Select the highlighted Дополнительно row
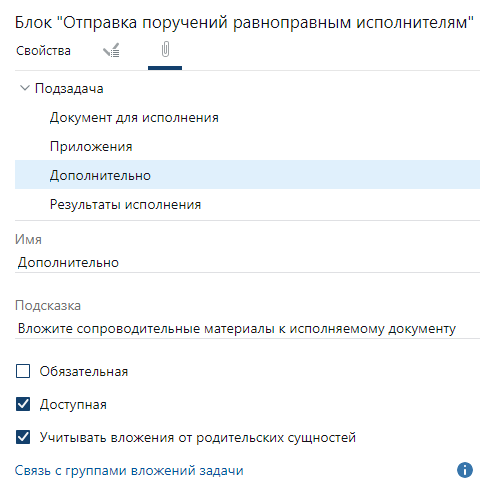 point(247,175)
